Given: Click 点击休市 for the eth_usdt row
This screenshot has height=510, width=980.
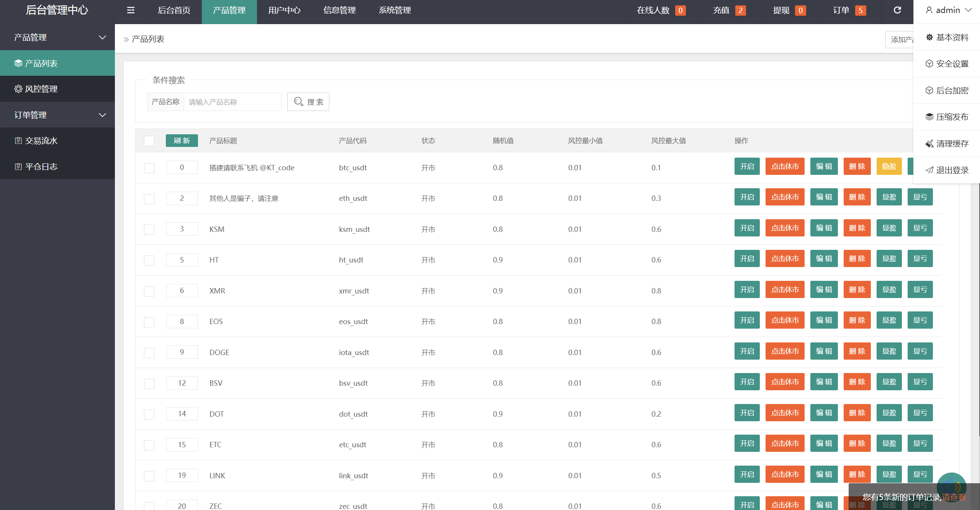Looking at the screenshot, I should pos(785,197).
